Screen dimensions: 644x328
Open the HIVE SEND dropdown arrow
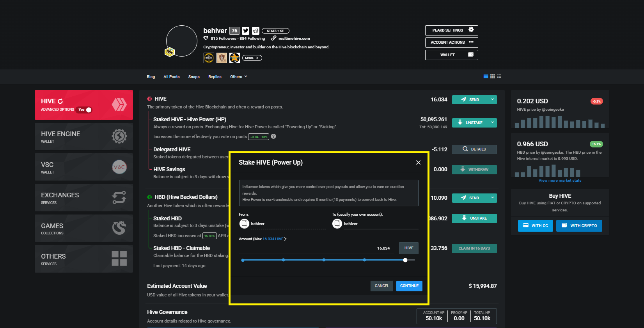click(493, 99)
